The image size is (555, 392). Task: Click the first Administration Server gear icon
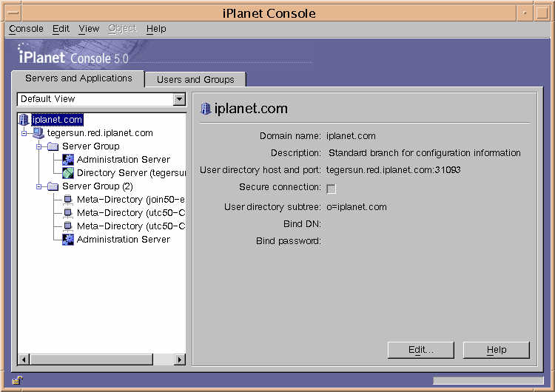tap(68, 160)
